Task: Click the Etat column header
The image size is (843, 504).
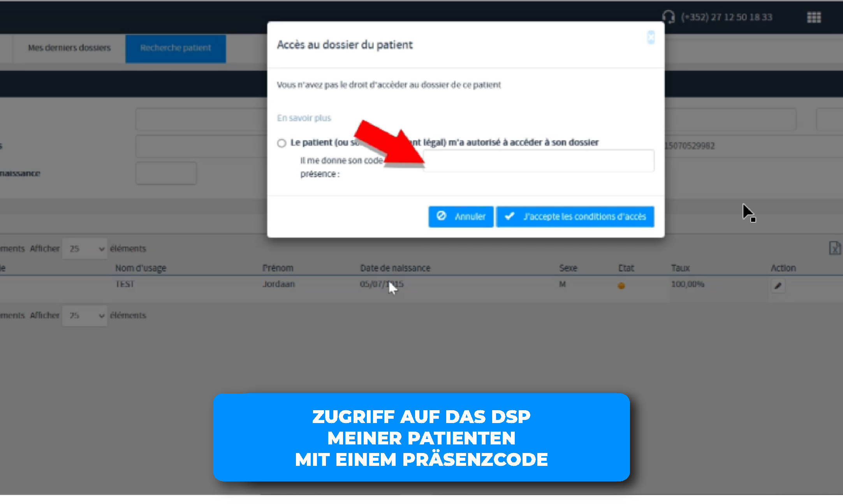Action: 626,268
